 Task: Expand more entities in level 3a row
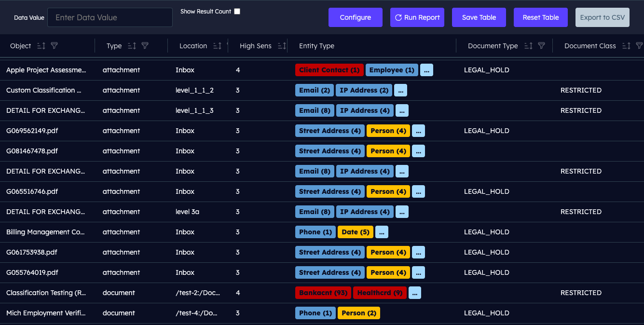tap(402, 212)
